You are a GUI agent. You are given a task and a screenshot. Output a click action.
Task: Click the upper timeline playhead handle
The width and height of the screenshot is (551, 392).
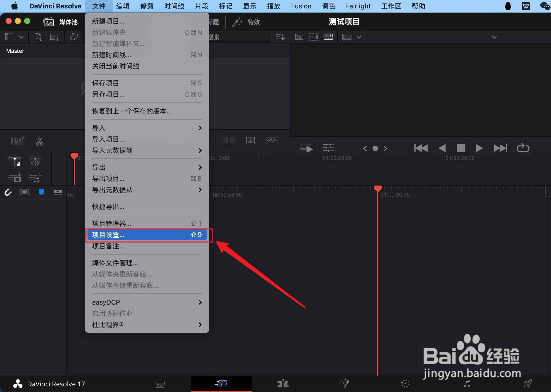(74, 156)
